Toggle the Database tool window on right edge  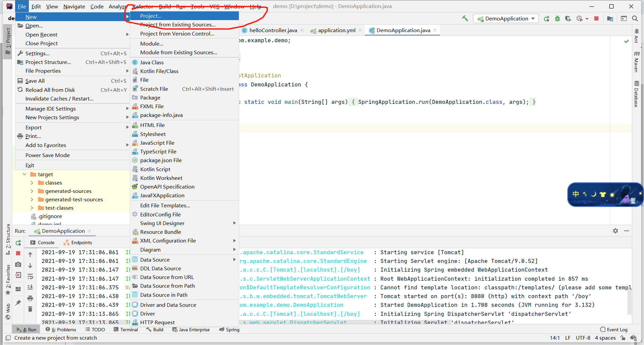pos(636,94)
